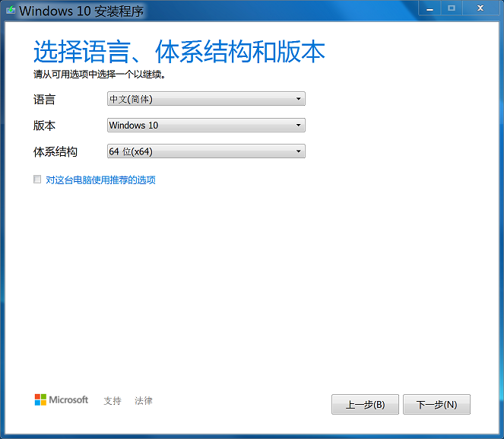Viewport: 504px width, 439px height.
Task: Click the 语言 field label
Action: (44, 100)
